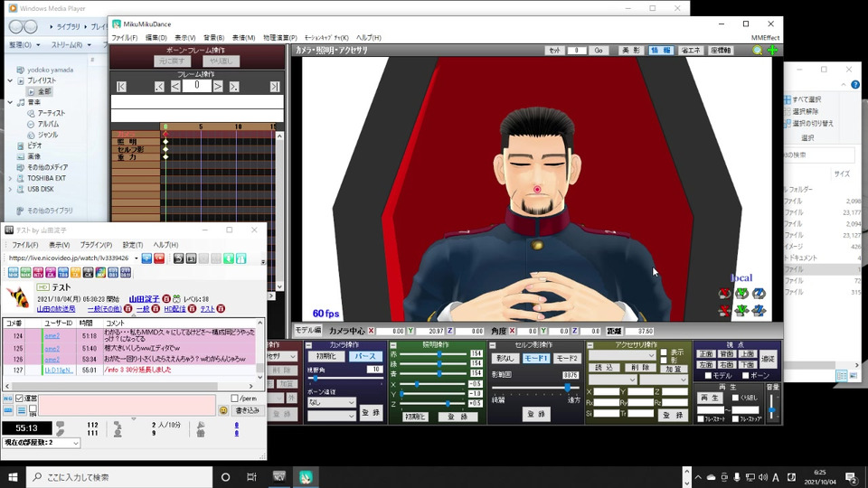Go to next keyframe (>. button)
This screenshot has height=488, width=868.
coord(234,87)
